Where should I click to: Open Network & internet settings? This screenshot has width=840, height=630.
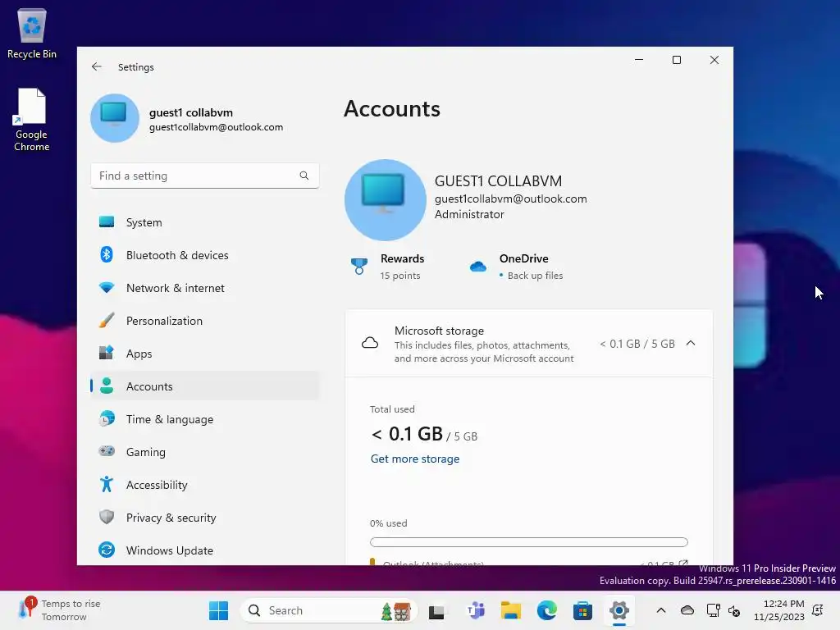coord(204,288)
